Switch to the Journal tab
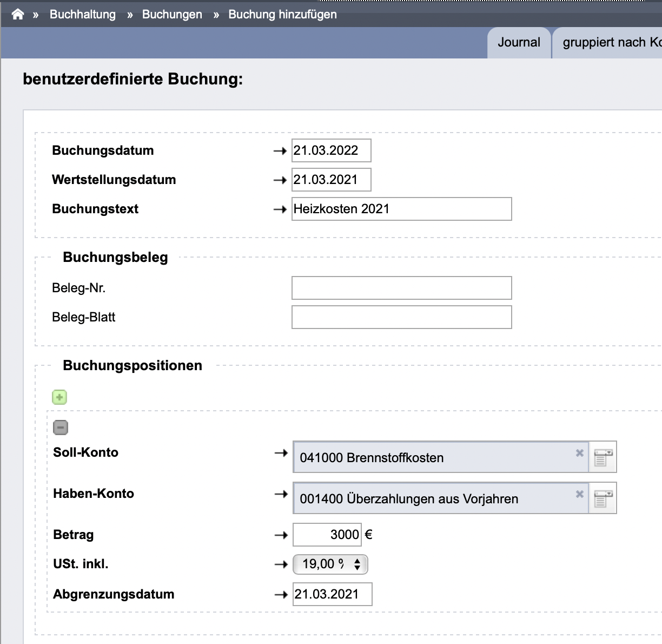Image resolution: width=662 pixels, height=644 pixels. (x=519, y=42)
